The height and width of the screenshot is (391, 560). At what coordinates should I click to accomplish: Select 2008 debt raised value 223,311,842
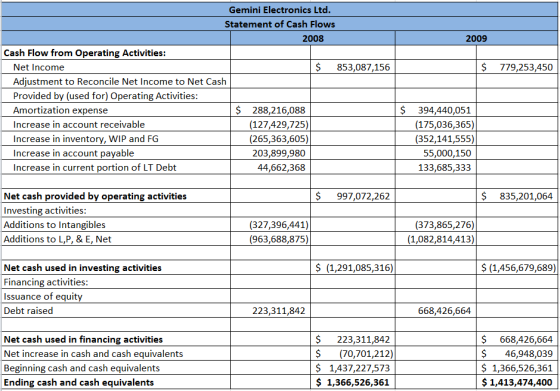[x=279, y=311]
